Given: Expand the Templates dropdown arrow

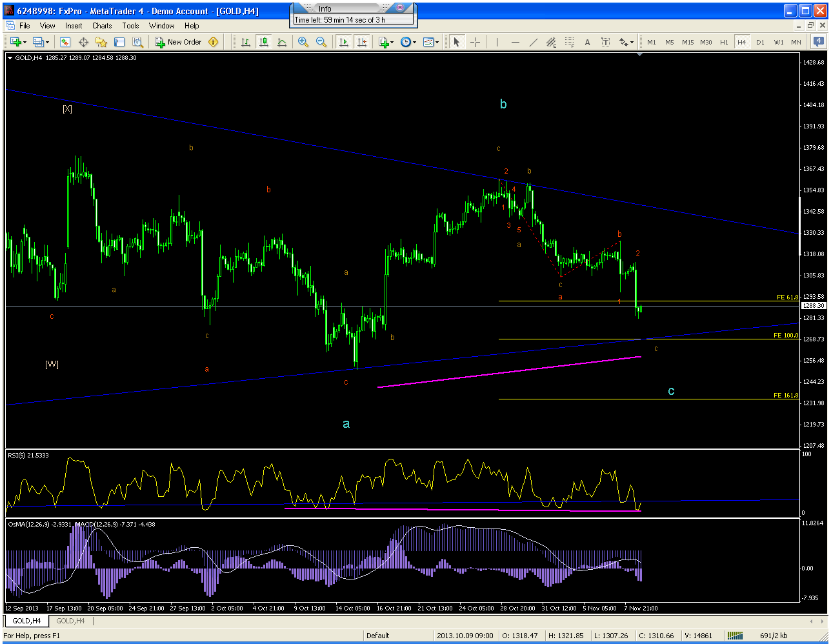Looking at the screenshot, I should click(437, 42).
